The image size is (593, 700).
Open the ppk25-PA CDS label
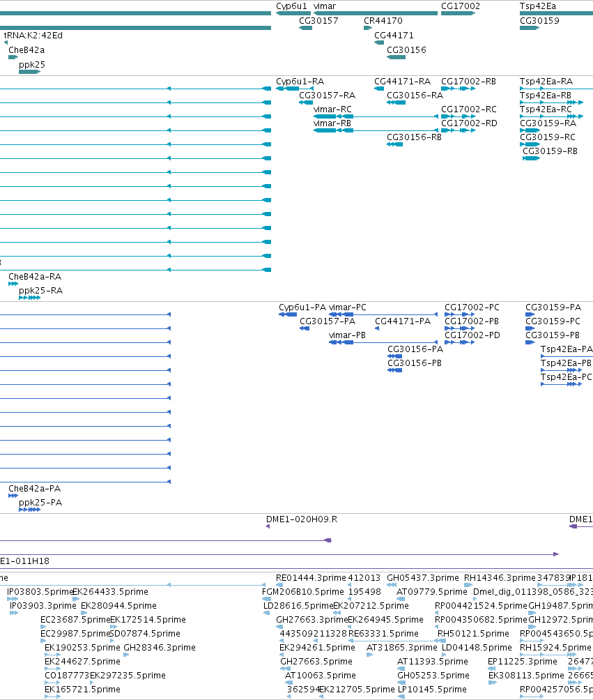[x=40, y=503]
